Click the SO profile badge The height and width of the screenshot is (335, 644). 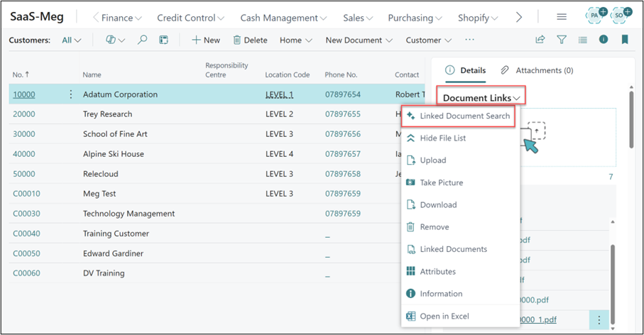pyautogui.click(x=620, y=15)
